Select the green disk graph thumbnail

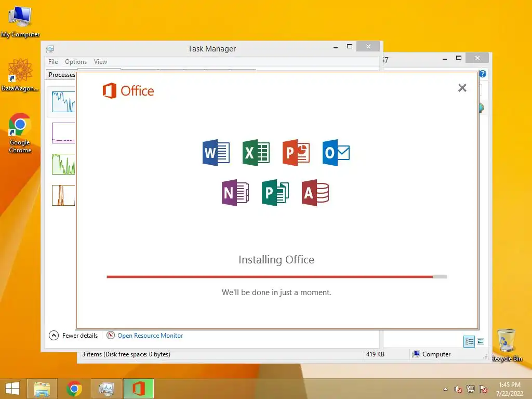pos(63,164)
